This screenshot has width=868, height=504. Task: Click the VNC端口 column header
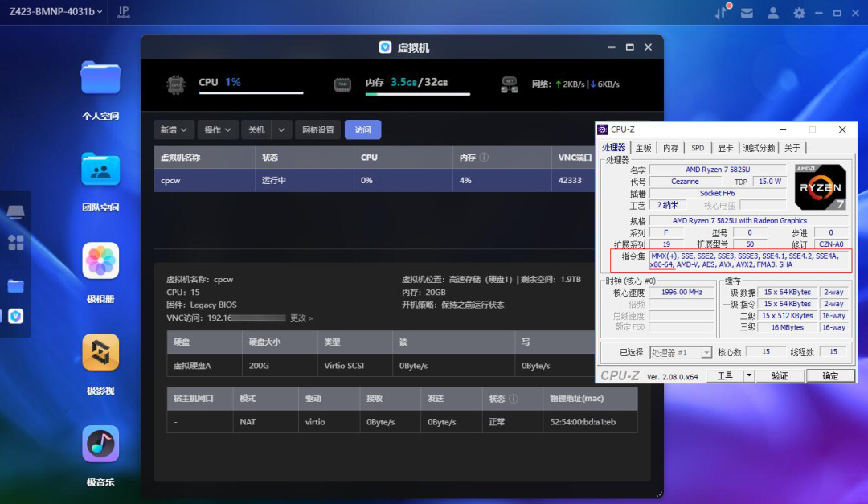pyautogui.click(x=575, y=158)
